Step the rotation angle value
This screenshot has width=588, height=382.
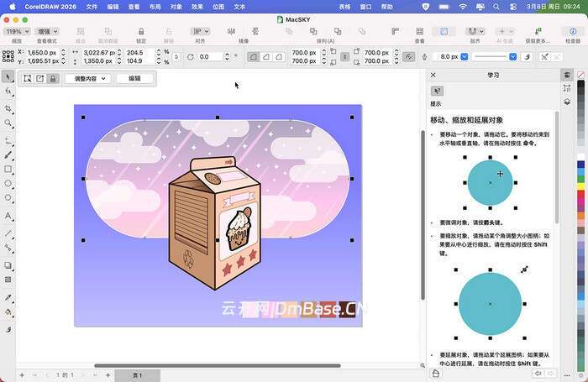point(227,56)
